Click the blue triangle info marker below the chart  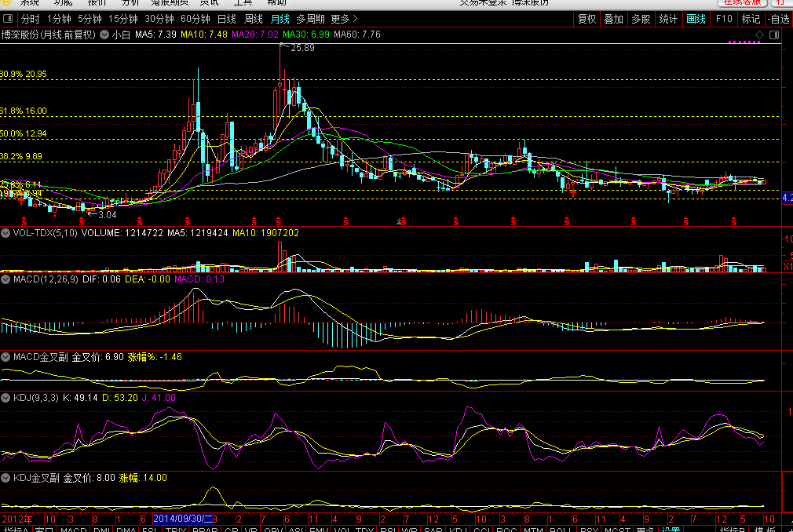point(400,223)
